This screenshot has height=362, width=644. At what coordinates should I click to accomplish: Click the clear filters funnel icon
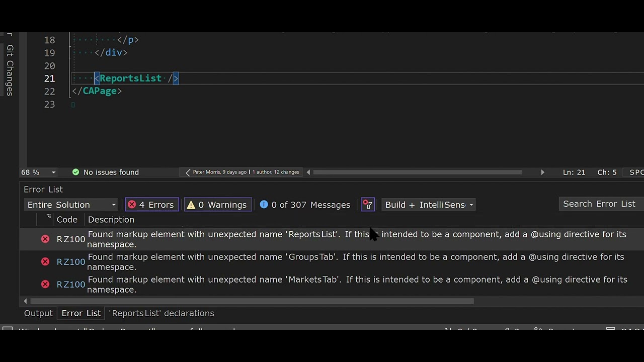coord(368,205)
